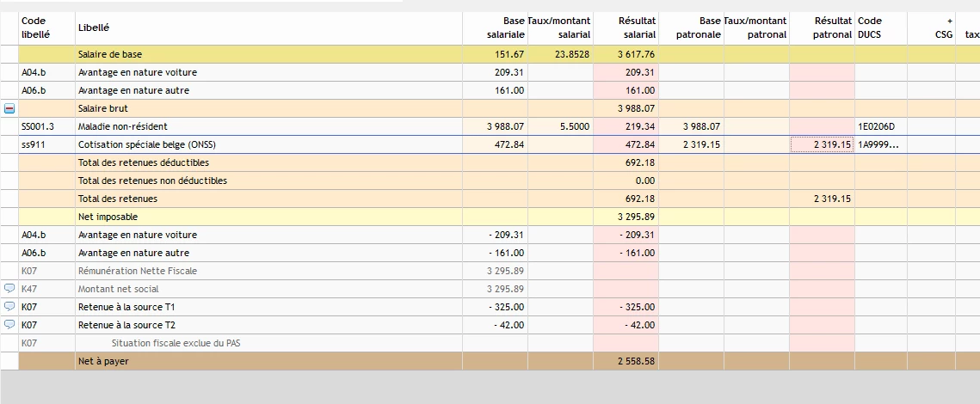Select Salaire brut result 3 988.07
Viewport: 980px width, 404px height.
pos(636,108)
